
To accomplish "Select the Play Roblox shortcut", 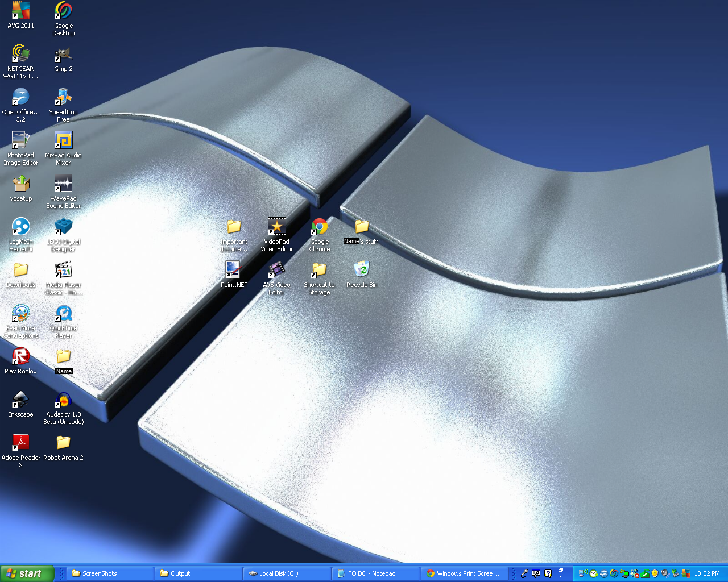I will point(21,361).
